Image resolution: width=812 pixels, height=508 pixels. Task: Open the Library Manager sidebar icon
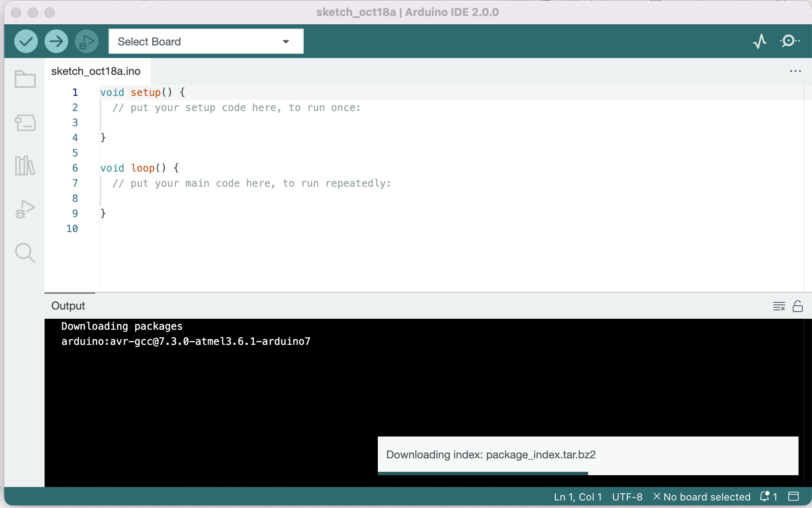25,165
